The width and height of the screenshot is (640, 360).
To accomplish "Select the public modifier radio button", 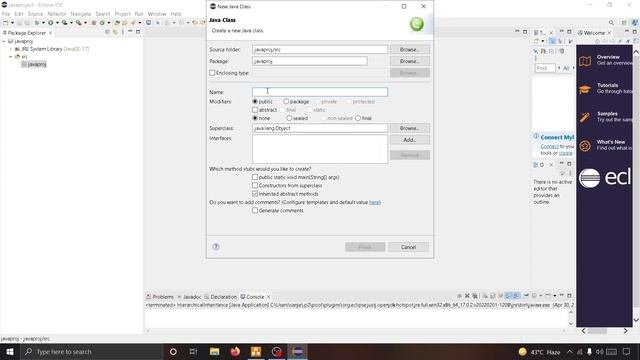I will click(x=255, y=101).
